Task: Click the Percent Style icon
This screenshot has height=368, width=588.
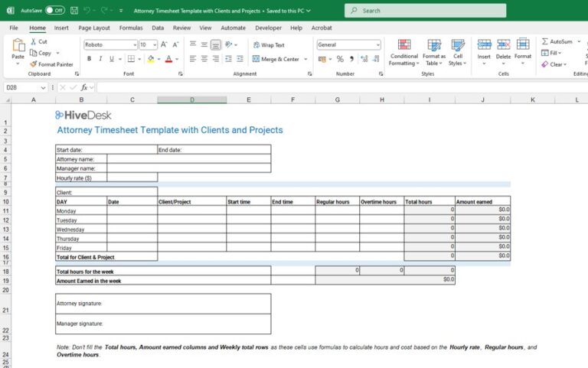Action: coord(340,59)
